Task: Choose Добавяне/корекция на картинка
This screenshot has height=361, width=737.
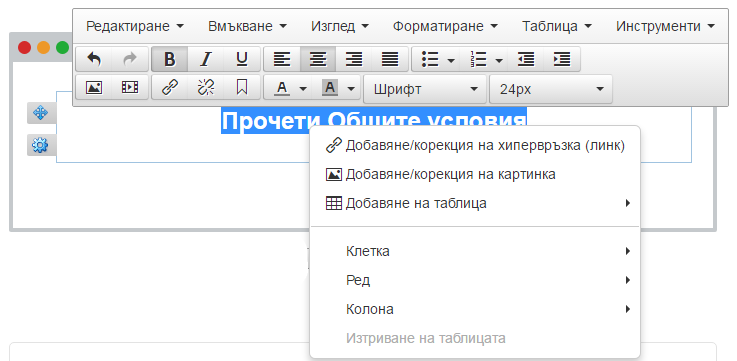Action: pos(475,174)
